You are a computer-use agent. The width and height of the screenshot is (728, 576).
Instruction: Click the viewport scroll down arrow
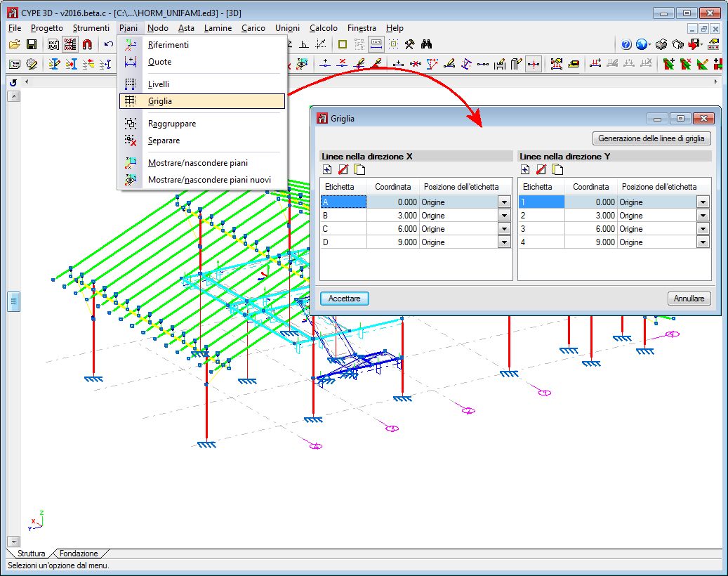pyautogui.click(x=14, y=542)
